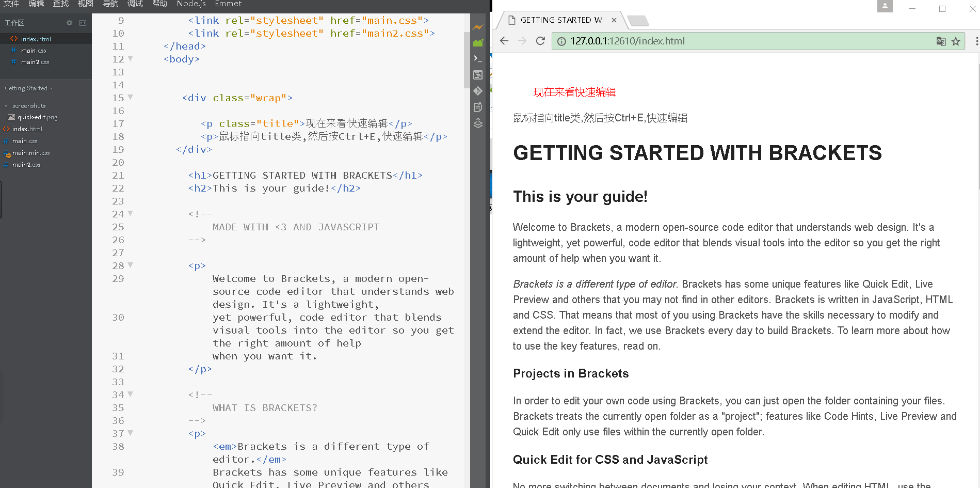The height and width of the screenshot is (488, 980).
Task: Open the 帮助 menu
Action: coord(160,4)
